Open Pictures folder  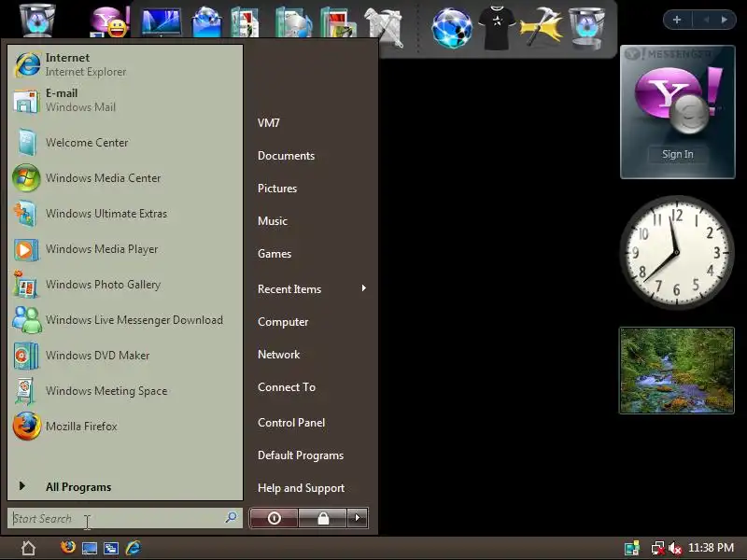(276, 189)
